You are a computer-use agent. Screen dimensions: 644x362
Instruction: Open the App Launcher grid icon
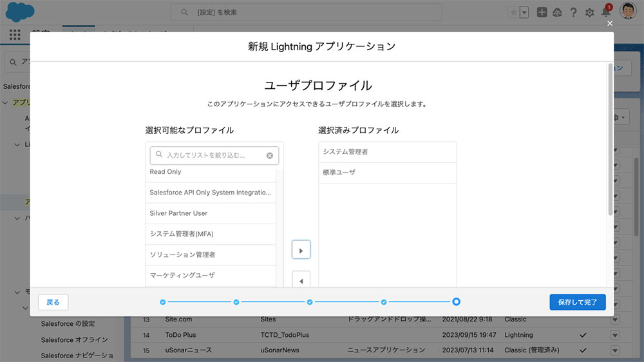pyautogui.click(x=15, y=35)
